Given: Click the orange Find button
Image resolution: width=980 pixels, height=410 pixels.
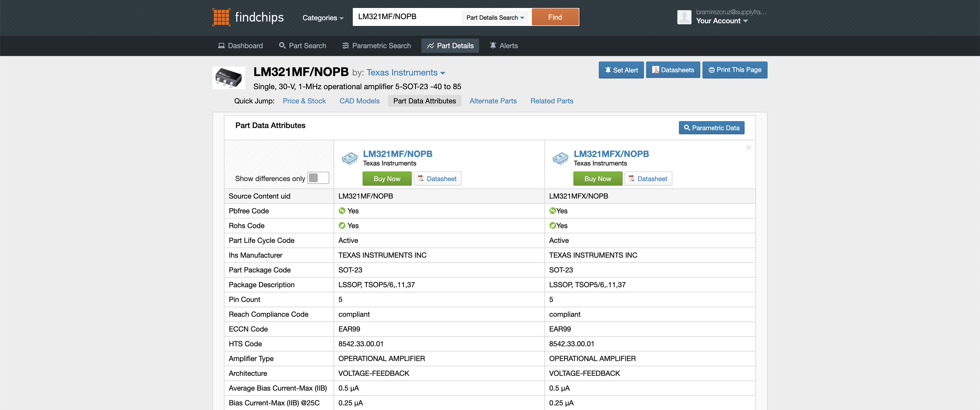Looking at the screenshot, I should (x=555, y=17).
